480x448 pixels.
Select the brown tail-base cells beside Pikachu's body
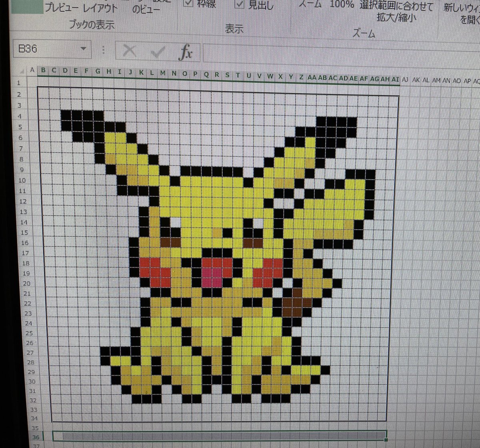[297, 303]
